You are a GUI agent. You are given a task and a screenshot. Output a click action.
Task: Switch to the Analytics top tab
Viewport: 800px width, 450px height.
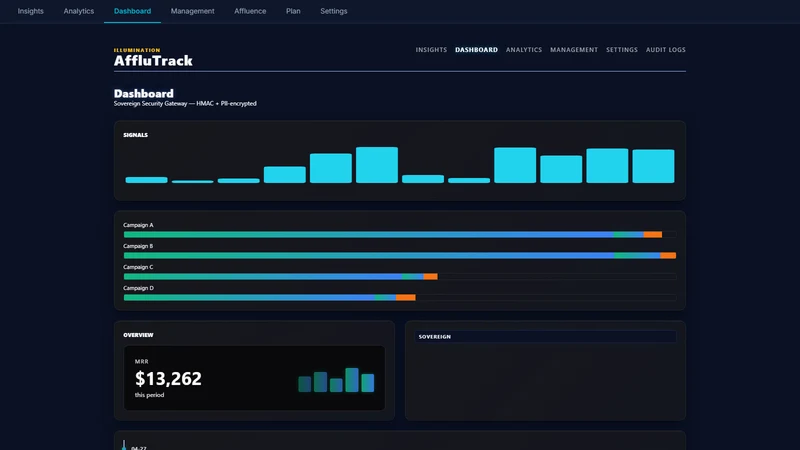79,11
